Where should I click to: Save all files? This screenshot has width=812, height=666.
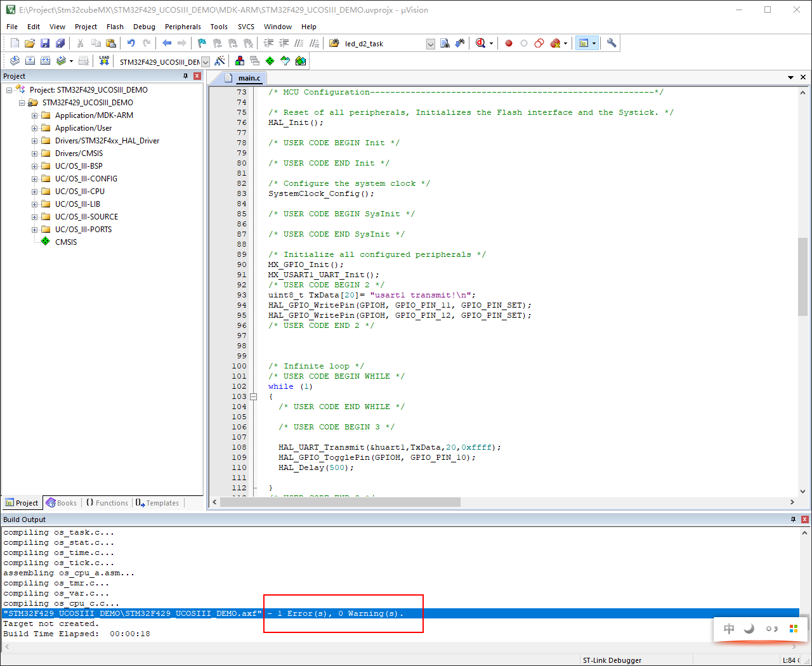[x=60, y=43]
